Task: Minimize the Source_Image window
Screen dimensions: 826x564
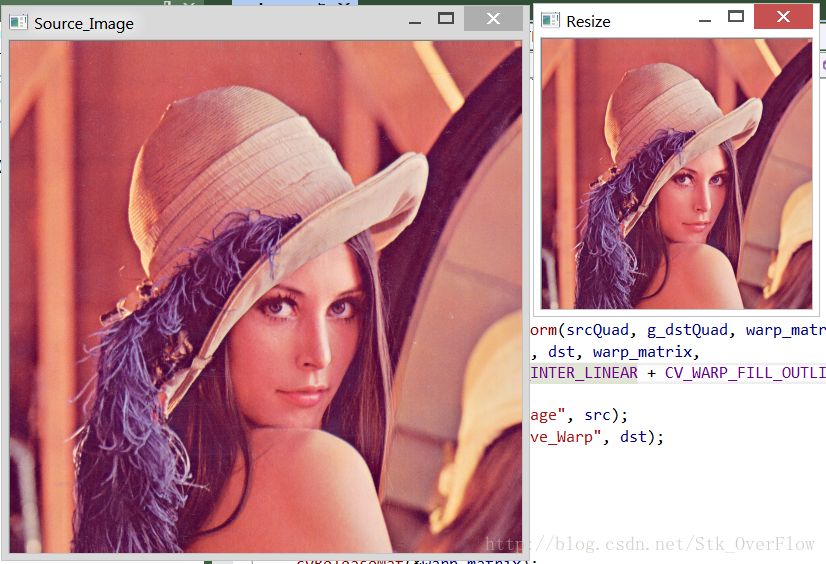Action: tap(415, 22)
